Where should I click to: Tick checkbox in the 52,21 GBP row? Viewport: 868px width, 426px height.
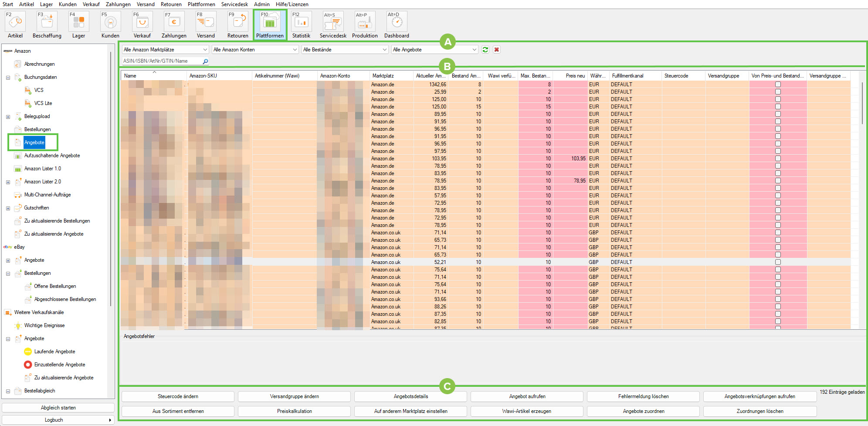point(778,262)
